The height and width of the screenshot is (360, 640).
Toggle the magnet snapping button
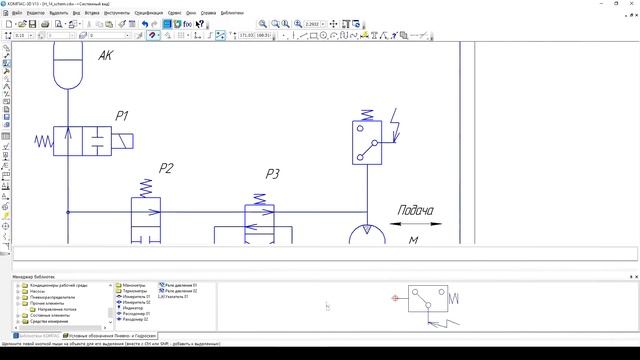152,36
